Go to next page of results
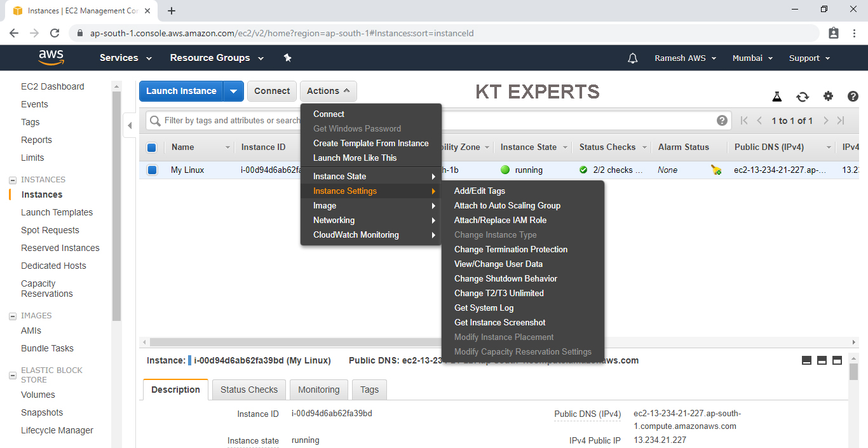Viewport: 868px width, 448px height. tap(825, 121)
